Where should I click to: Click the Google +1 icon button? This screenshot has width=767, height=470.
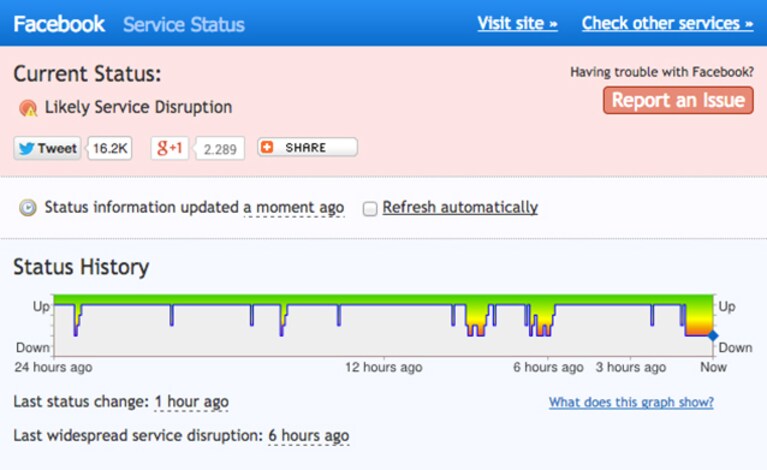(170, 148)
